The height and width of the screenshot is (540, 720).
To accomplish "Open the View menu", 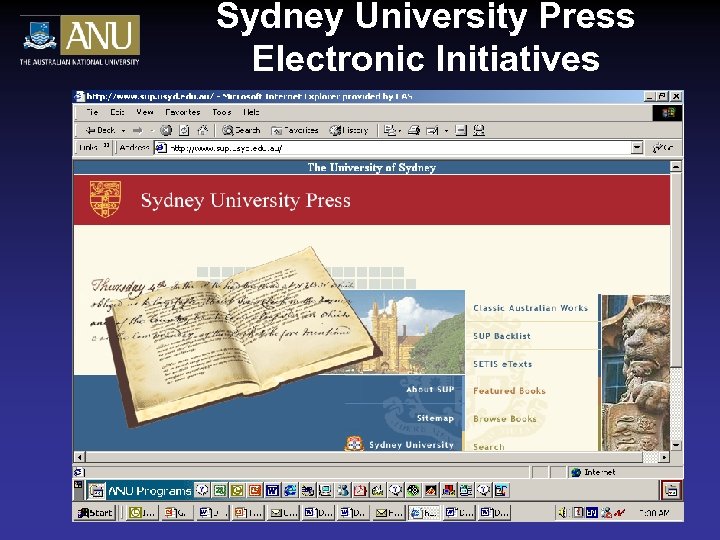I will [145, 112].
